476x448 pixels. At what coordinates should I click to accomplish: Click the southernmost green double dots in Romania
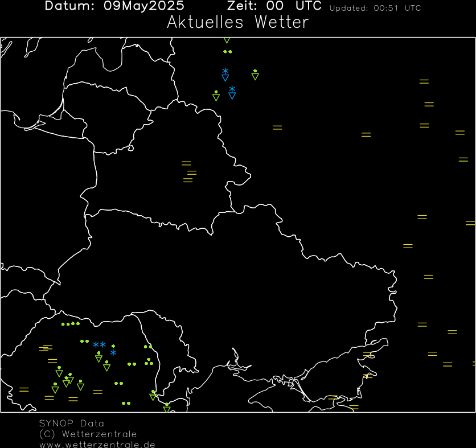pyautogui.click(x=126, y=404)
